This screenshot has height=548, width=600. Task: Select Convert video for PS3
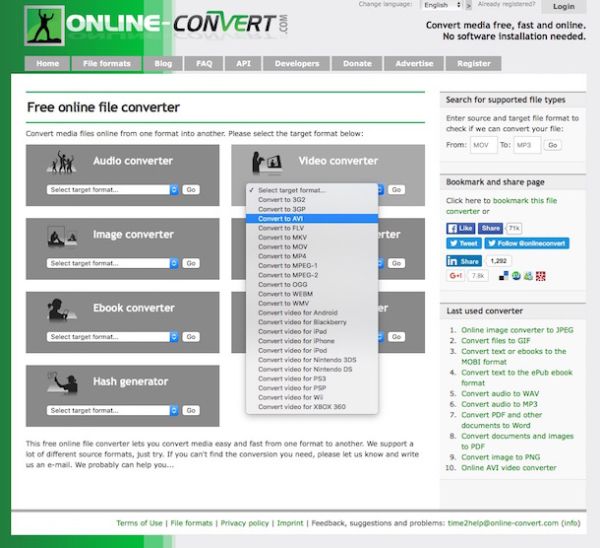pyautogui.click(x=312, y=378)
